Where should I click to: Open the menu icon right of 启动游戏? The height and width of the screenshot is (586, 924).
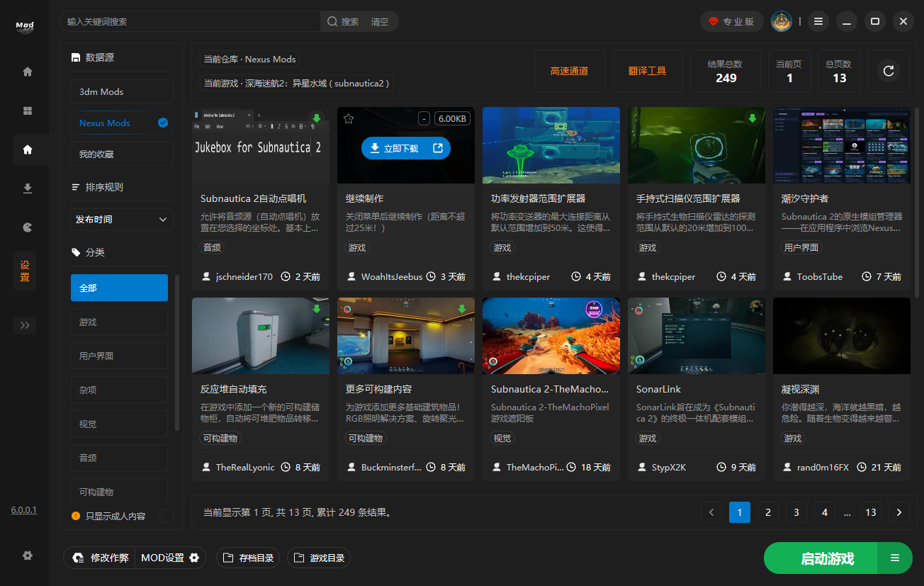pyautogui.click(x=895, y=558)
